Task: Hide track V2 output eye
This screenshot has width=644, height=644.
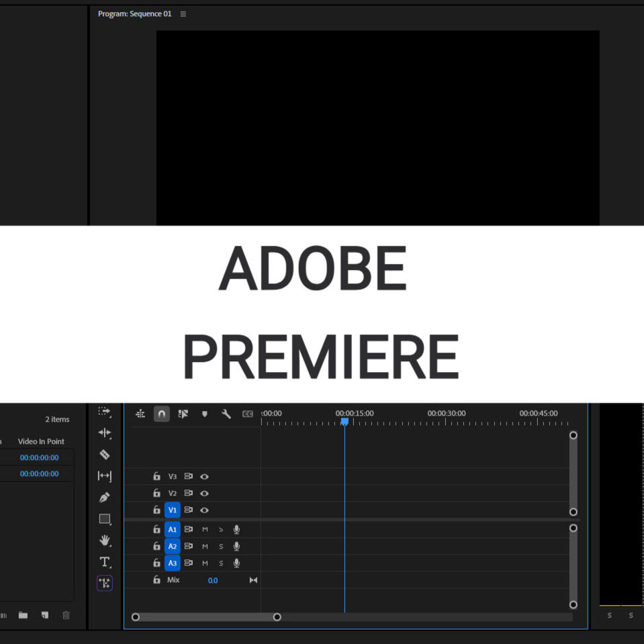Action: click(x=204, y=494)
